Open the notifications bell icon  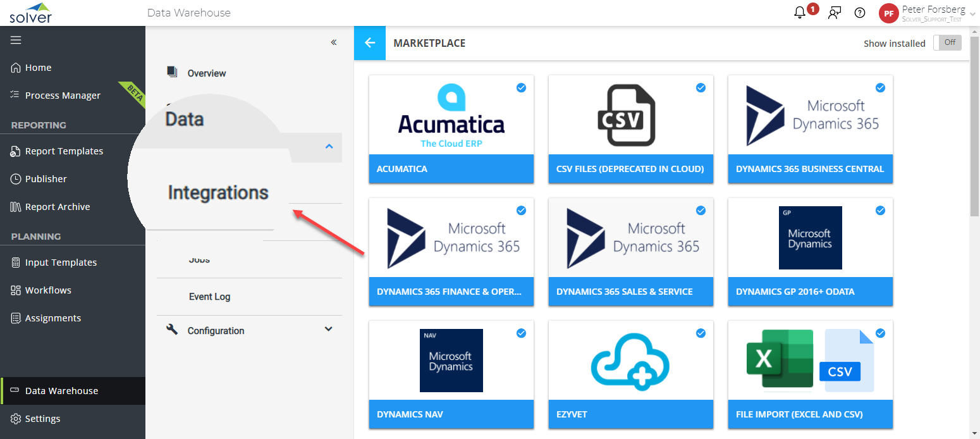coord(800,13)
